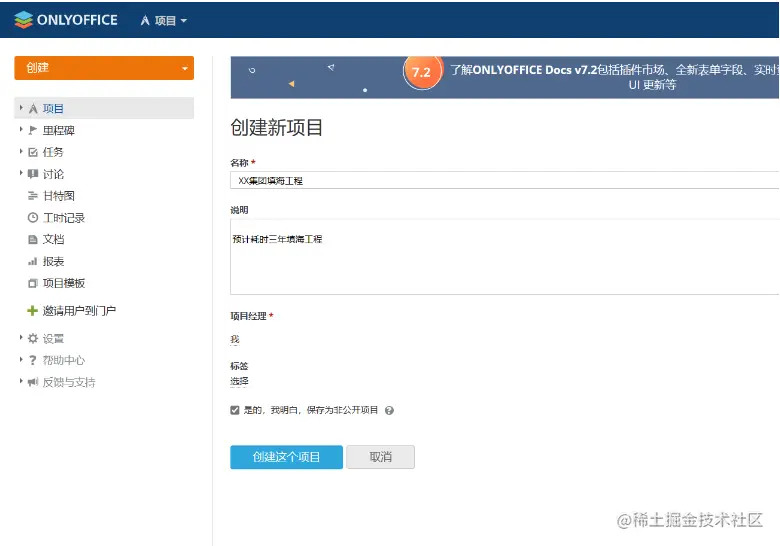Click the 取消 button
The height and width of the screenshot is (546, 780).
tap(381, 457)
